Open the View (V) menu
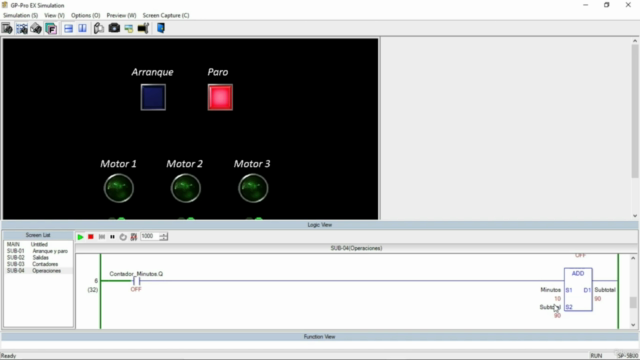 (54, 16)
